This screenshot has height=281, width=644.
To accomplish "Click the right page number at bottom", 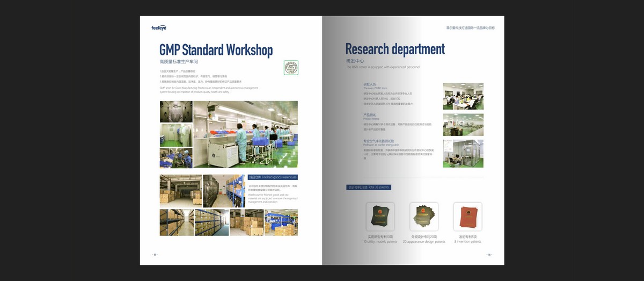I will click(x=488, y=255).
